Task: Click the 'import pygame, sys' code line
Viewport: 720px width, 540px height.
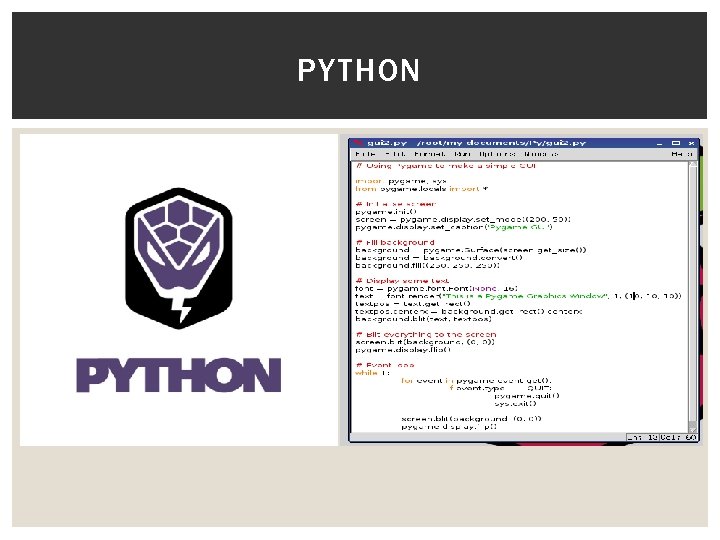Action: pyautogui.click(x=400, y=181)
